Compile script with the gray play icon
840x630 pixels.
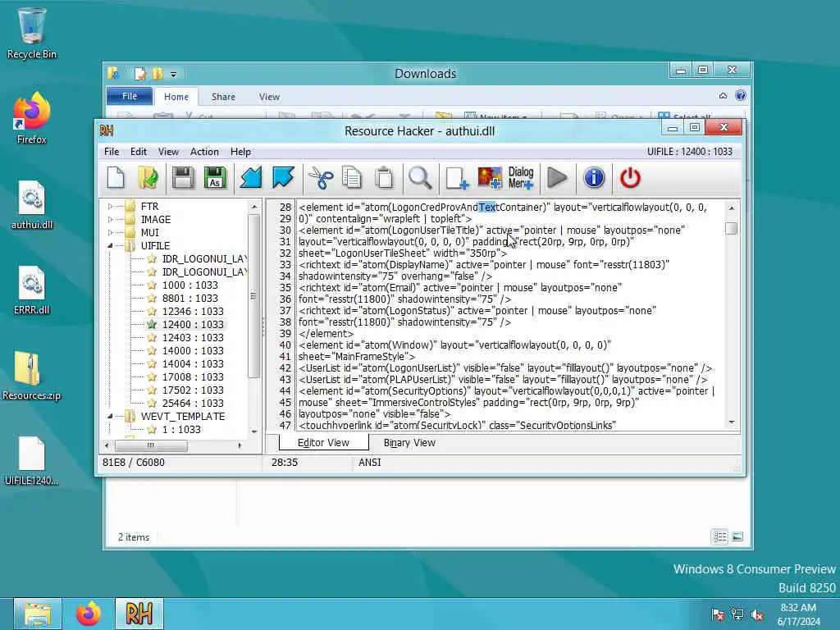point(557,178)
